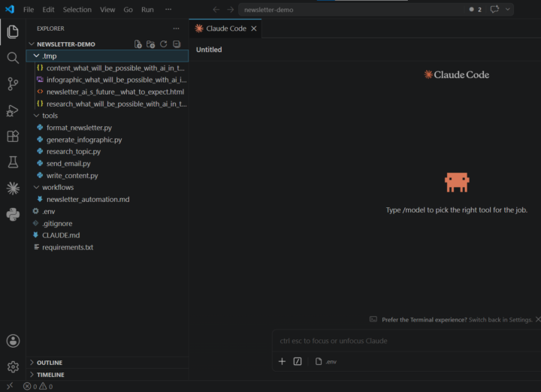Go back with the navigation arrow
Screen dimensions: 541x392
[x=216, y=10]
